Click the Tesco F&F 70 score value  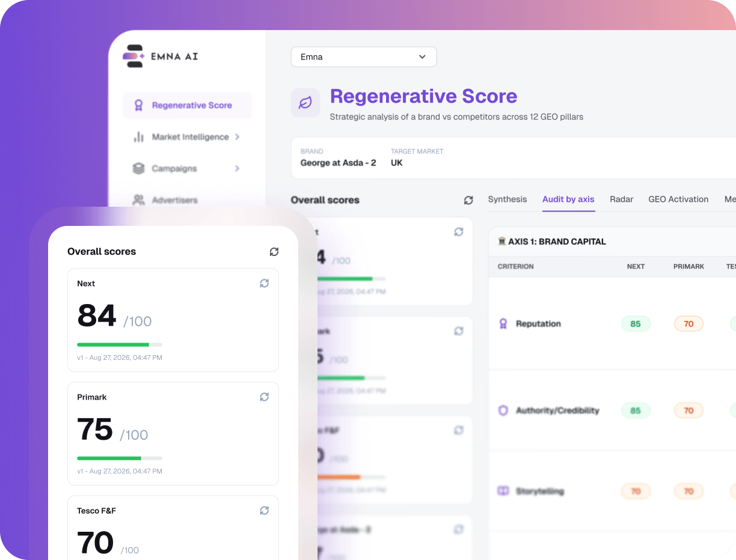(x=96, y=543)
